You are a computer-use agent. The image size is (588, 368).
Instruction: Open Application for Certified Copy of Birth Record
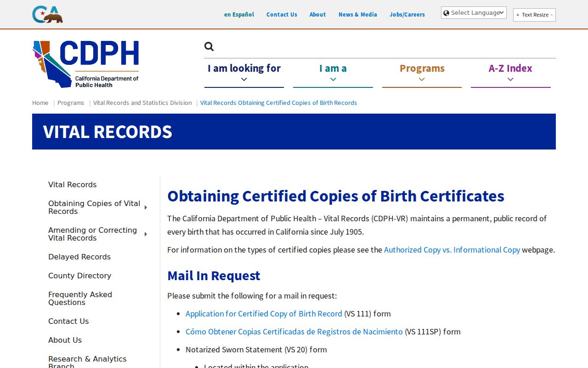[264, 314]
